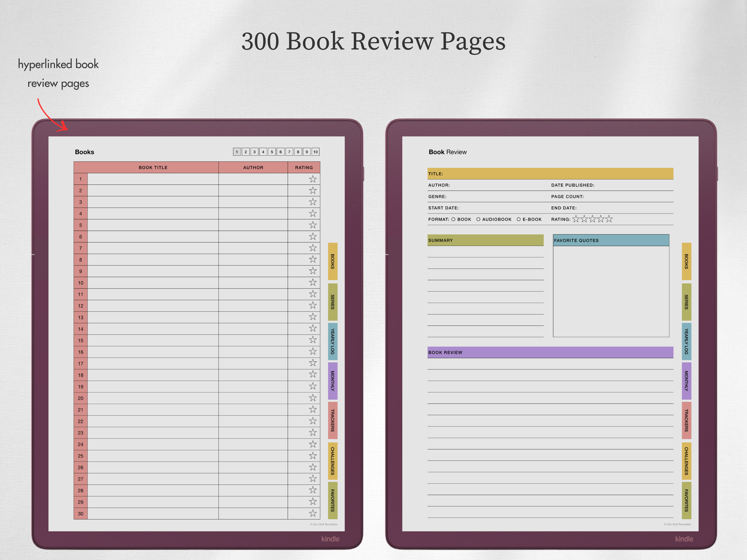The height and width of the screenshot is (560, 747).
Task: Open the BOOKS tab on Books page
Action: tap(333, 261)
